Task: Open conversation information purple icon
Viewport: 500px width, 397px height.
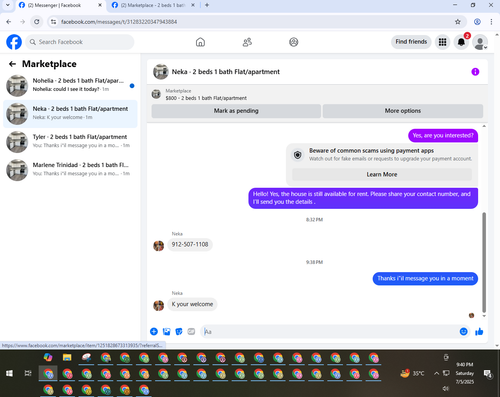Action: (475, 72)
